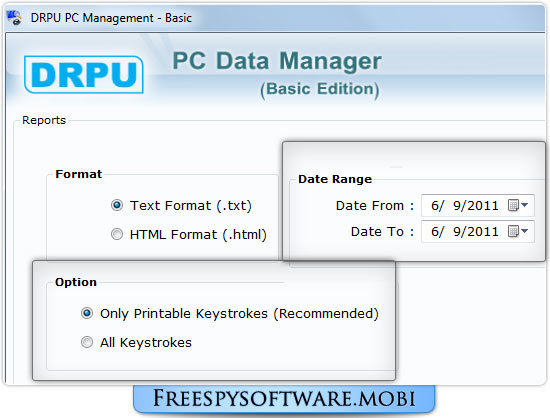Open the Date From calendar icon
This screenshot has height=418, width=550.
tap(513, 205)
